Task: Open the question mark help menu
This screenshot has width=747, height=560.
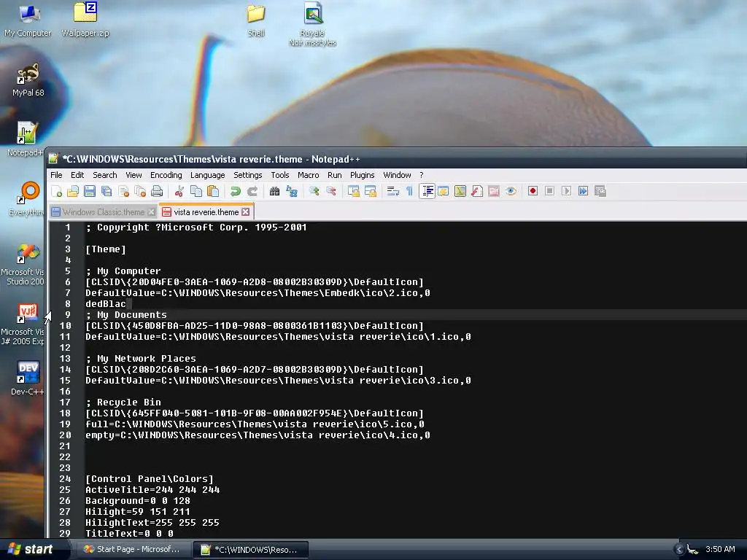Action: 421,175
